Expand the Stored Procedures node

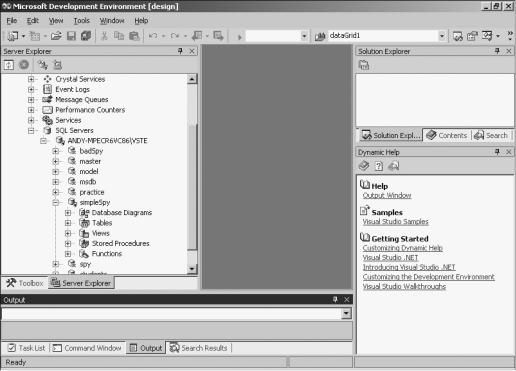click(68, 243)
